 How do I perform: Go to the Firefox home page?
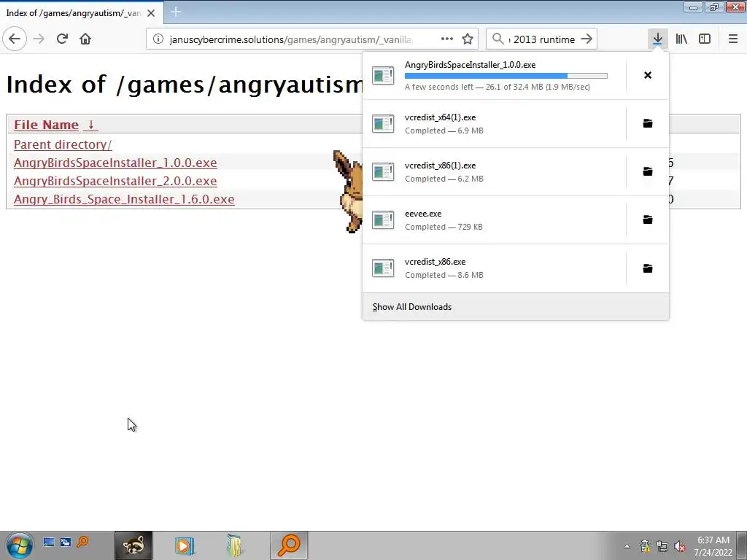85,39
